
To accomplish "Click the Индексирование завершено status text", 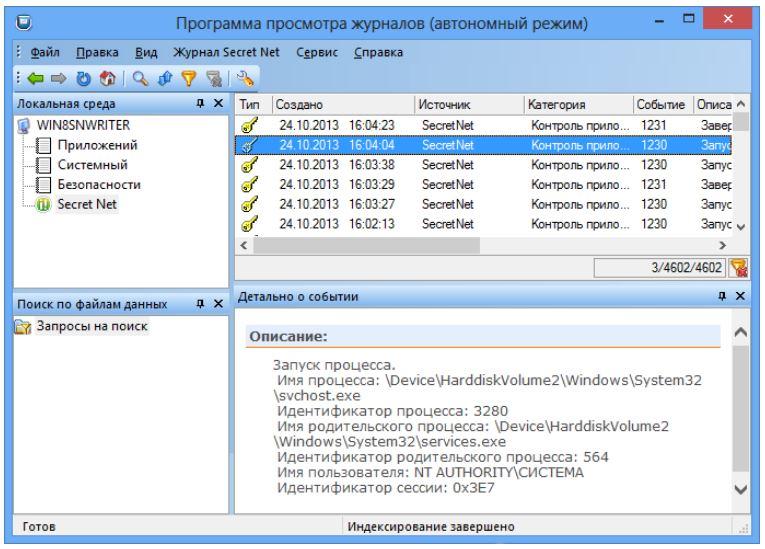I will tap(431, 527).
